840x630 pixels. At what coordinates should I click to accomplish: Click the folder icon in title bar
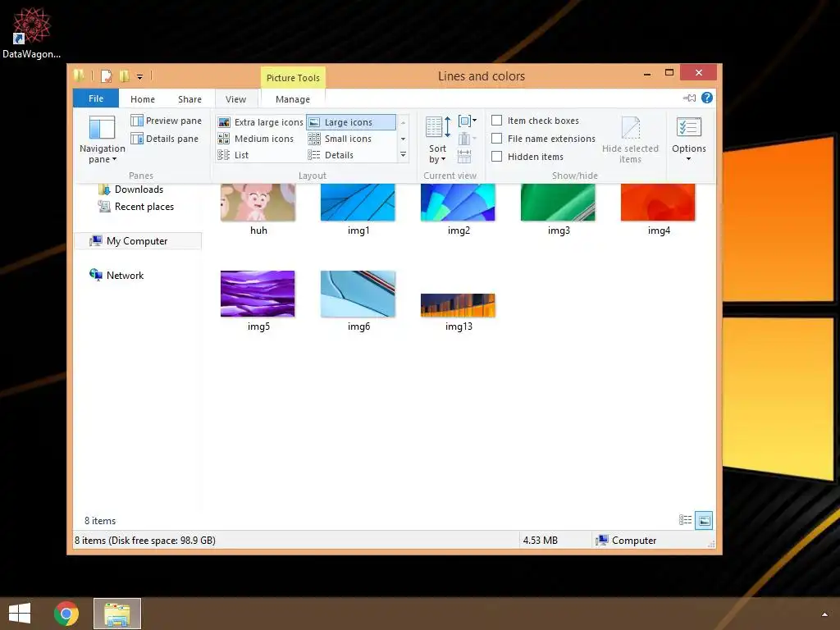pos(80,75)
